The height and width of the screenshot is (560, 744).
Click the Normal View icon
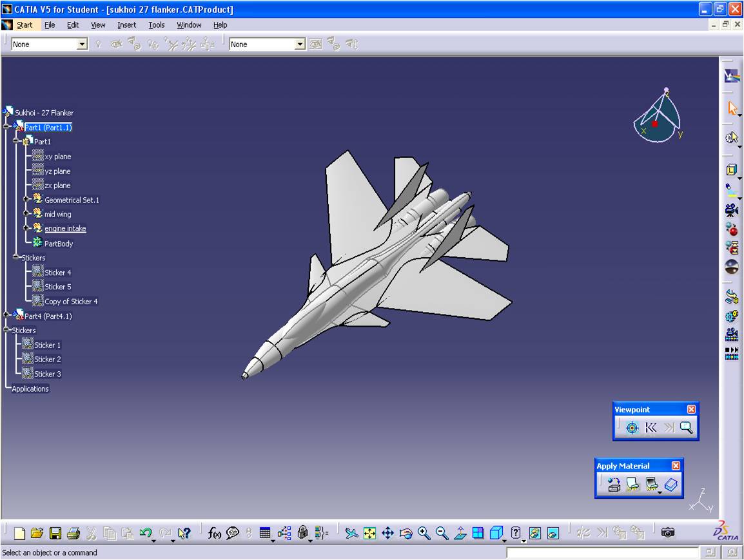point(460,533)
